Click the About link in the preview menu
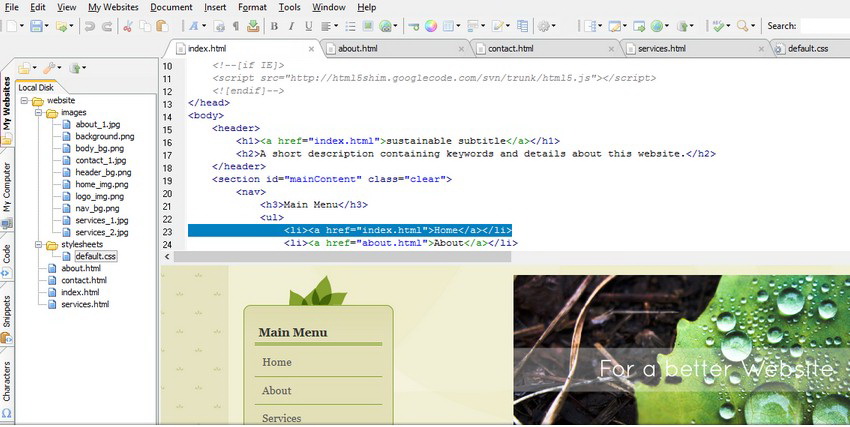 tap(277, 390)
